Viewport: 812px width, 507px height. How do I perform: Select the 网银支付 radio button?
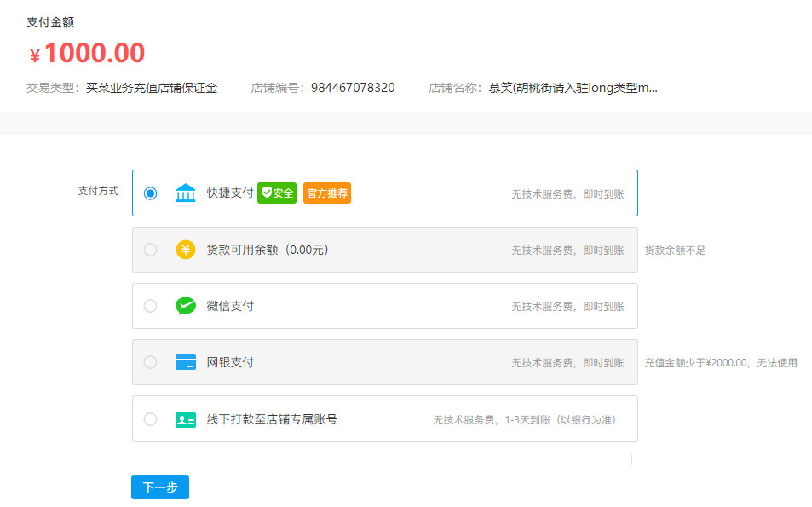click(151, 362)
